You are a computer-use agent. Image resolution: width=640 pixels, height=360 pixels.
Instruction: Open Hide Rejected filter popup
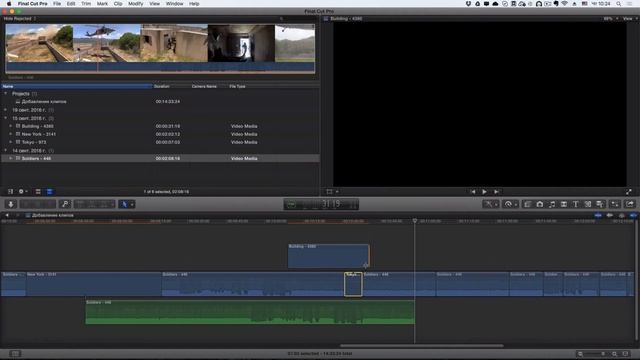[x=20, y=18]
